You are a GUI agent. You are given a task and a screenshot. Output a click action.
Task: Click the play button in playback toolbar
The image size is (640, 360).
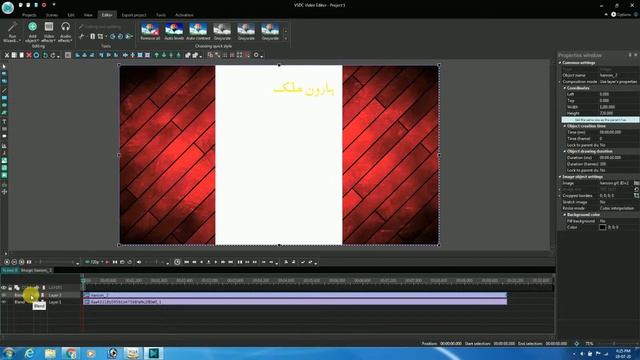pyautogui.click(x=216, y=262)
